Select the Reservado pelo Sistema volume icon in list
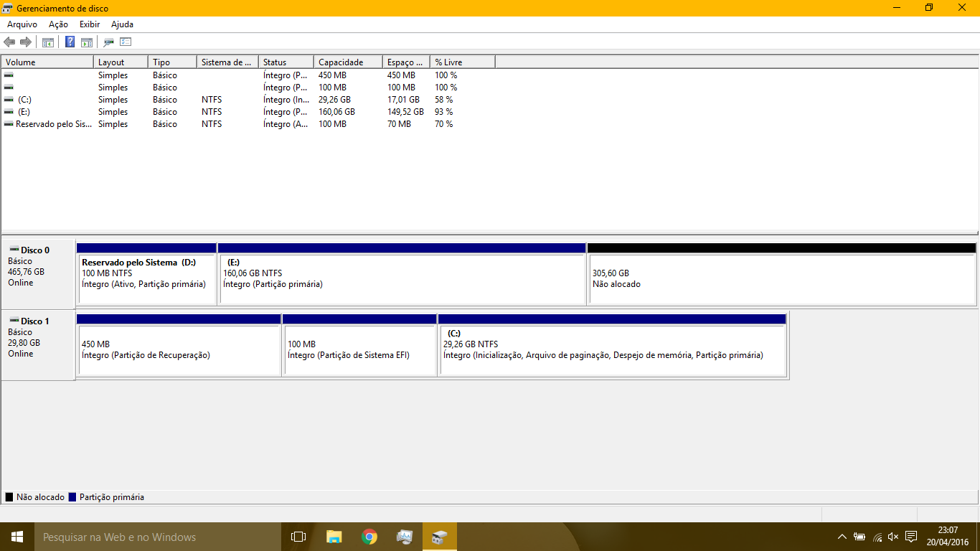Viewport: 980px width, 551px height. click(x=9, y=124)
